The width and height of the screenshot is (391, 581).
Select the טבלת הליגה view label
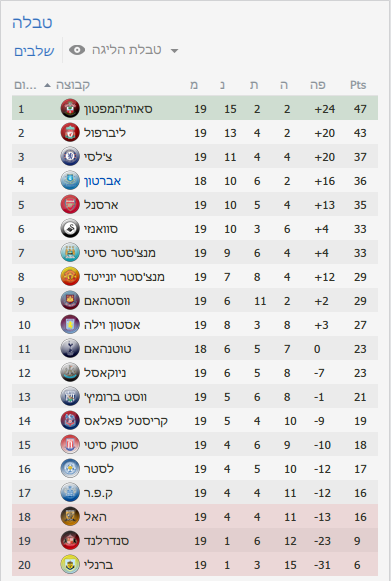(x=126, y=50)
